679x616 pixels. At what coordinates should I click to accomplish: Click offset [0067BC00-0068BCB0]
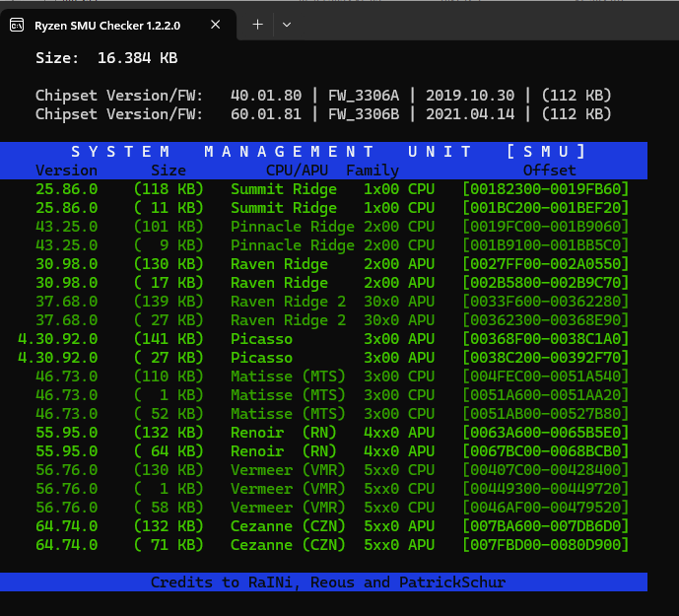tap(546, 451)
